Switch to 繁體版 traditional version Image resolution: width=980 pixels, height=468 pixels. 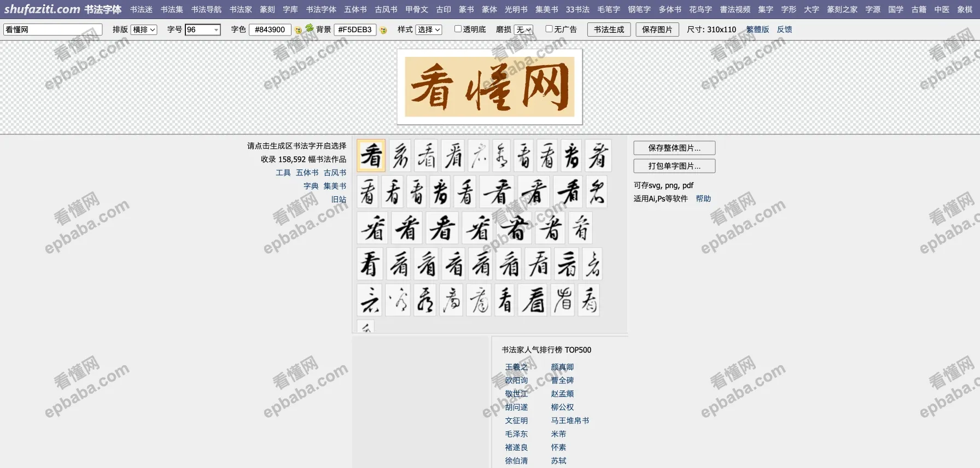coord(757,30)
